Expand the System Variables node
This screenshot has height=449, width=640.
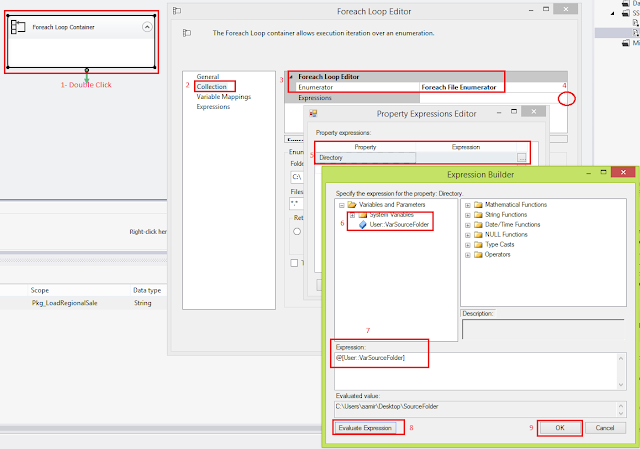[x=352, y=215]
